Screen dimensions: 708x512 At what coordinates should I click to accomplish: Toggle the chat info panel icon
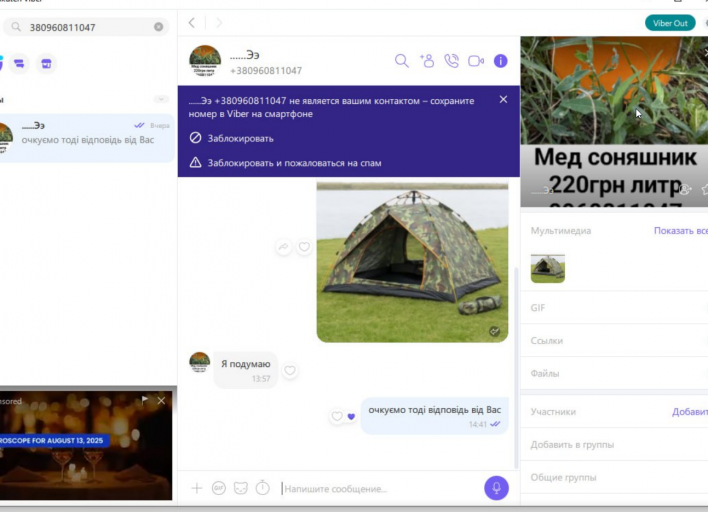[x=500, y=61]
